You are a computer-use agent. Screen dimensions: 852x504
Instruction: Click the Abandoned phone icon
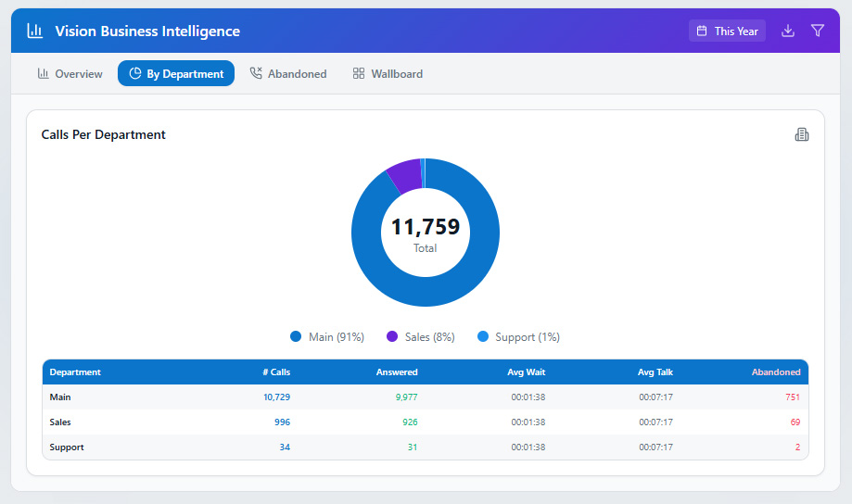click(x=256, y=73)
